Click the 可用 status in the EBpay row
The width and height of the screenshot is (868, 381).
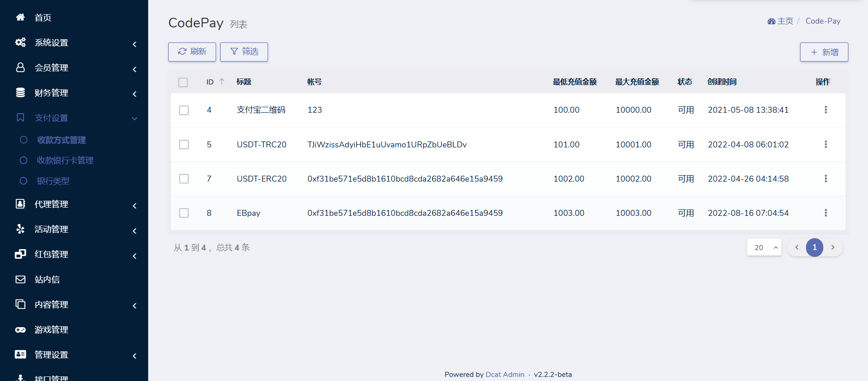click(x=686, y=213)
